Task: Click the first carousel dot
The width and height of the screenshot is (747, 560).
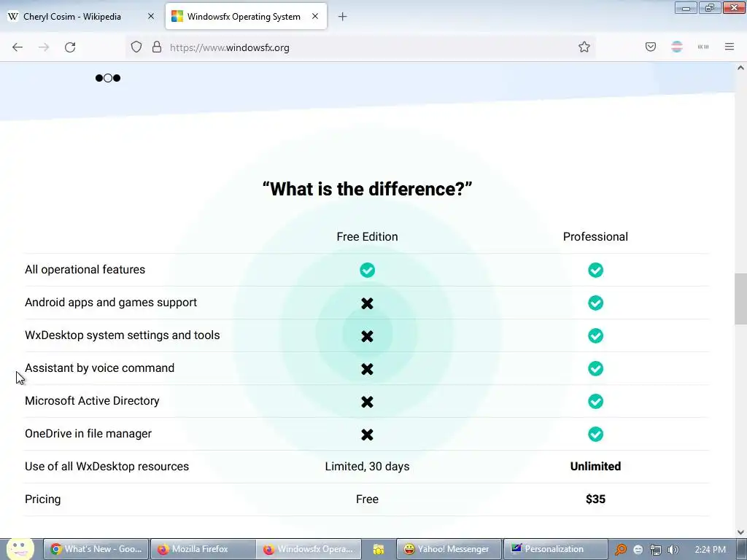Action: [x=99, y=78]
